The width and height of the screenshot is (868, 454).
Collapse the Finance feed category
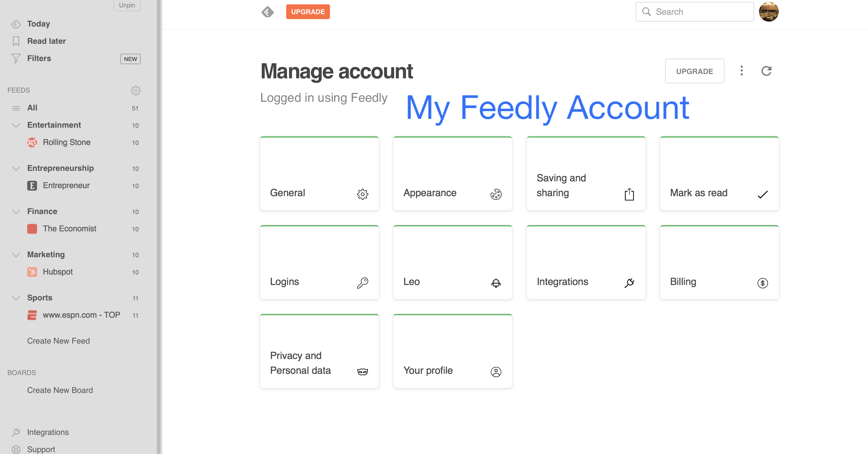16,212
